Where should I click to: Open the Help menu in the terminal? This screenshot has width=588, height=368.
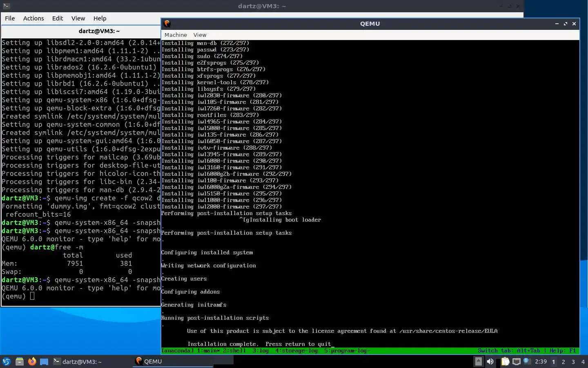coord(100,18)
